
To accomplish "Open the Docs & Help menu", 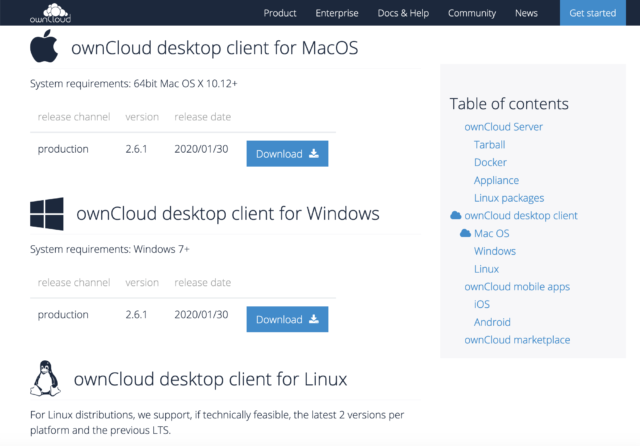I will click(403, 13).
